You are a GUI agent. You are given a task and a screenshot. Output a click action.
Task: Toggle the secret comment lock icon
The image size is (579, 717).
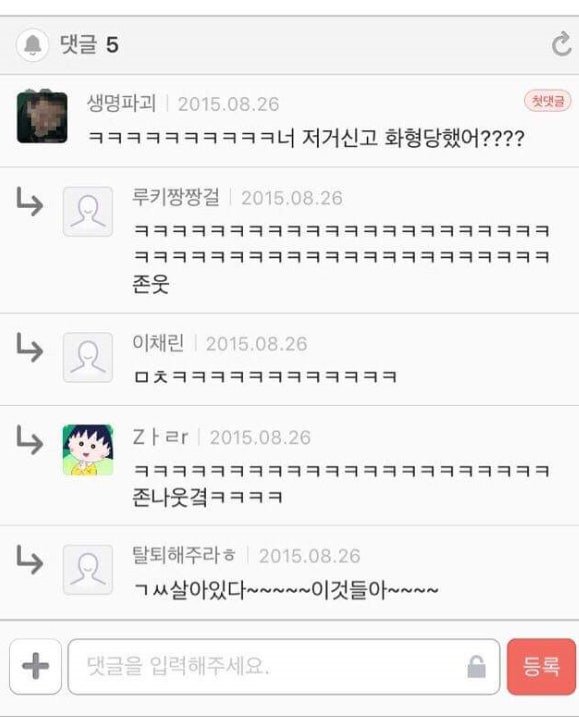click(x=476, y=666)
